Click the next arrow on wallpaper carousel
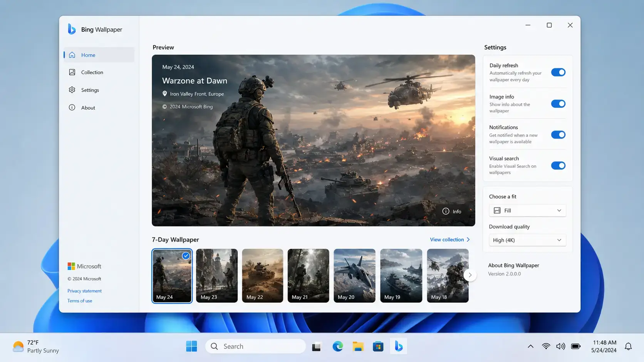 click(x=470, y=275)
